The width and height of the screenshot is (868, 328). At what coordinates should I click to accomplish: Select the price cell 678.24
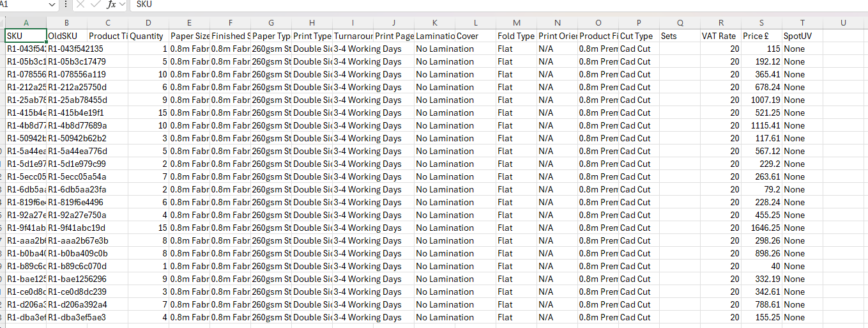click(761, 87)
